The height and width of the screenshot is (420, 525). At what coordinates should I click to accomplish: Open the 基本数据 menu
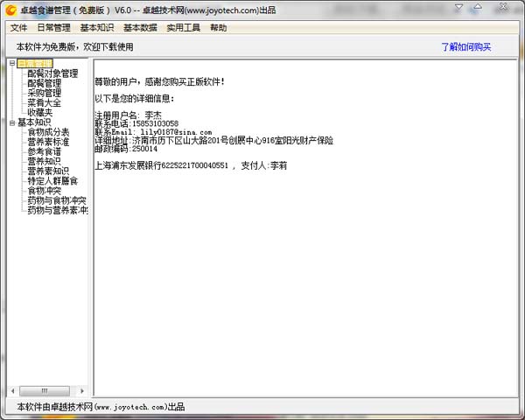coord(140,27)
